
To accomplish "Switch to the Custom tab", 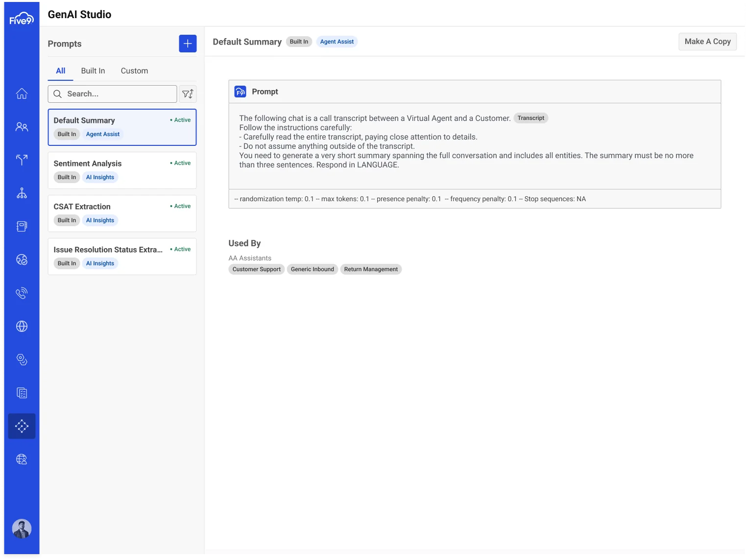I will click(x=134, y=70).
